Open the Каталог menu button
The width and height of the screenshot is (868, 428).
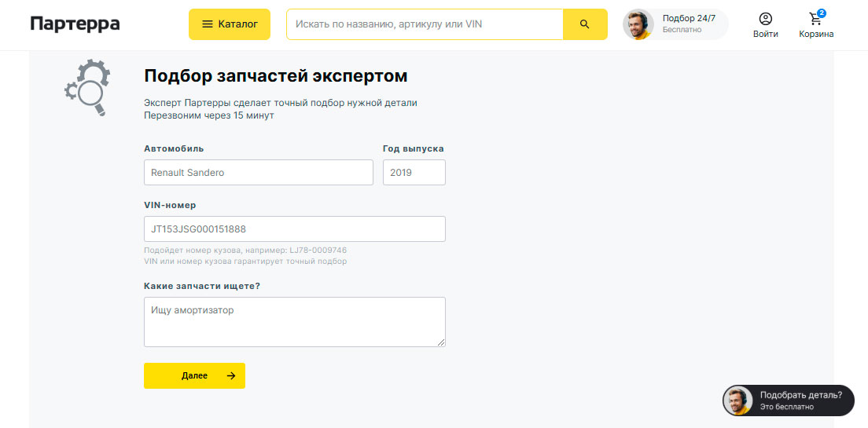(x=229, y=24)
